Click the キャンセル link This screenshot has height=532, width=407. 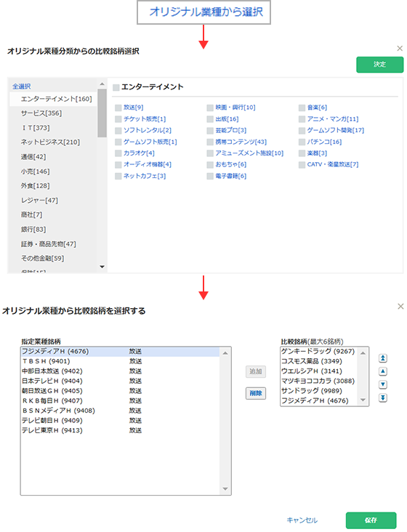[302, 520]
